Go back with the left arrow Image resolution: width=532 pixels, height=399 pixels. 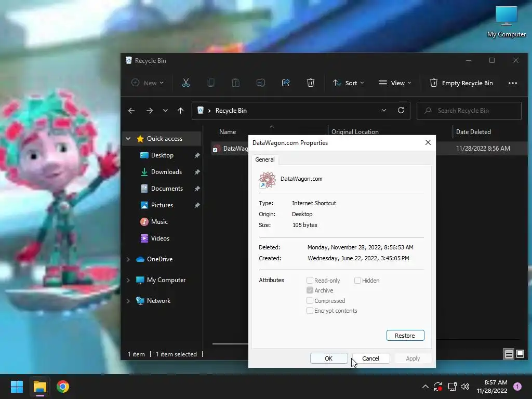[x=131, y=111]
